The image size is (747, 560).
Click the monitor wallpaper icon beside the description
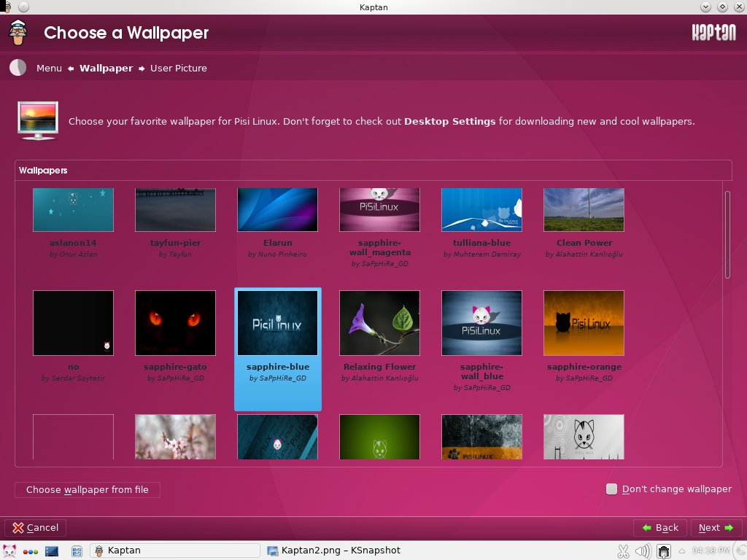tap(37, 120)
